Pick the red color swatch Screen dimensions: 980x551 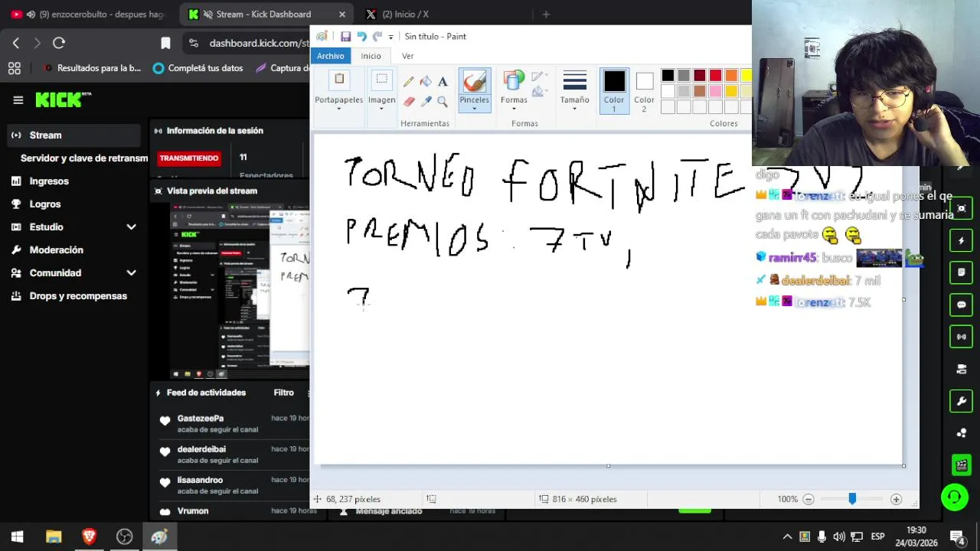(715, 75)
